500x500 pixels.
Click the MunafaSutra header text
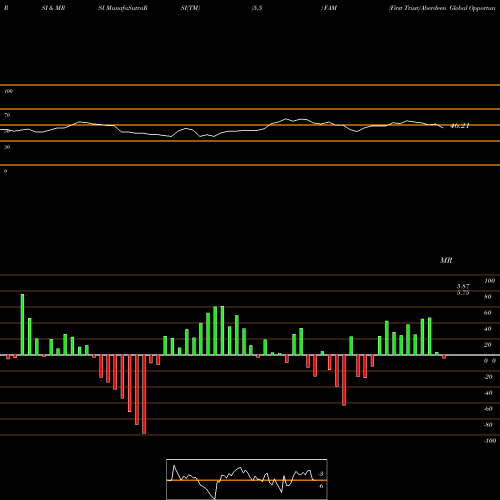(123, 8)
